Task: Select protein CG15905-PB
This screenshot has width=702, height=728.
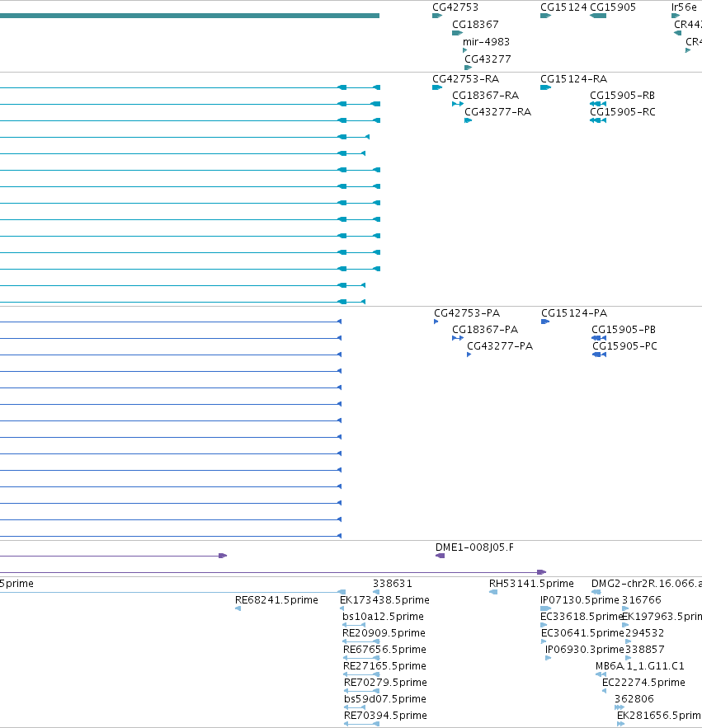Action: pos(624,330)
